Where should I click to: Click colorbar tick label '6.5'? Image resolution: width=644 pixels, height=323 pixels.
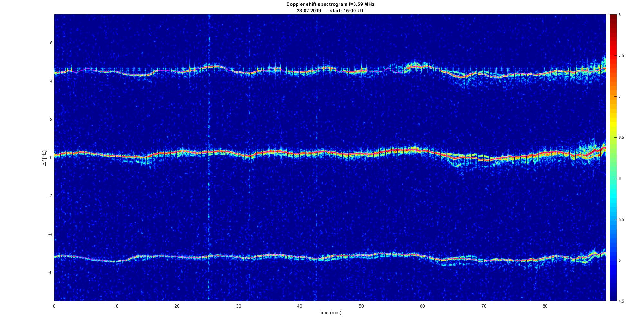[621, 138]
